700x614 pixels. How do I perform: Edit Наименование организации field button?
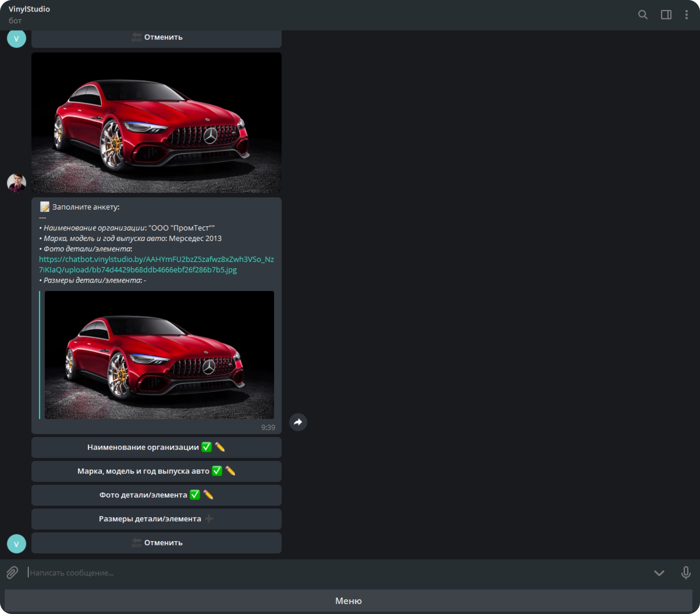[x=156, y=447]
